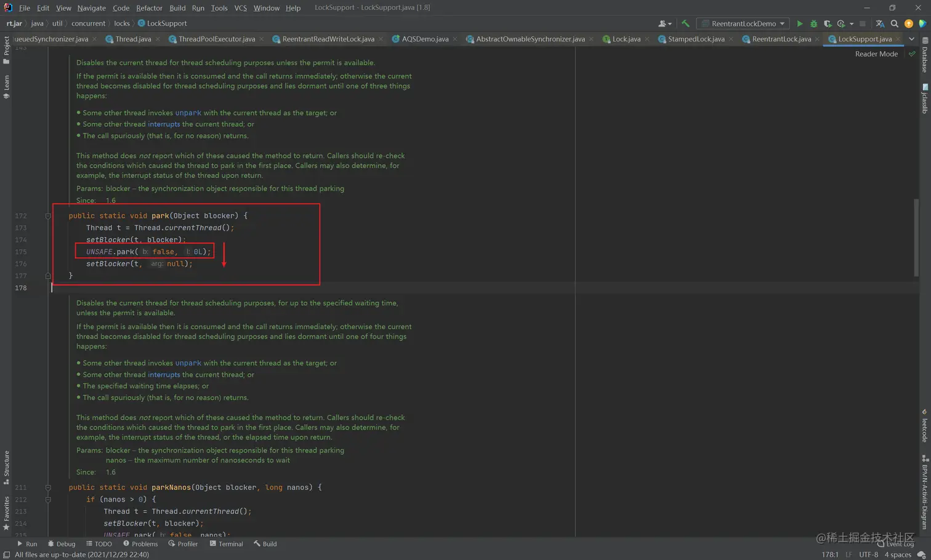The image size is (931, 560).
Task: Toggle tool window bars icon in status bar
Action: pos(6,554)
